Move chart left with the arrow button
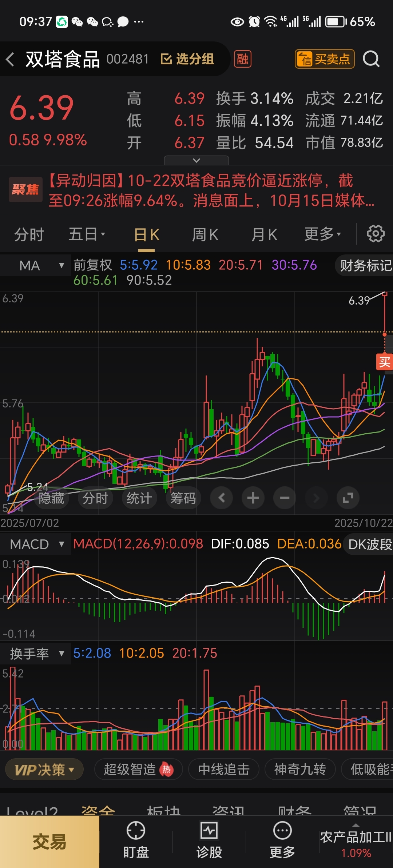 (x=221, y=498)
